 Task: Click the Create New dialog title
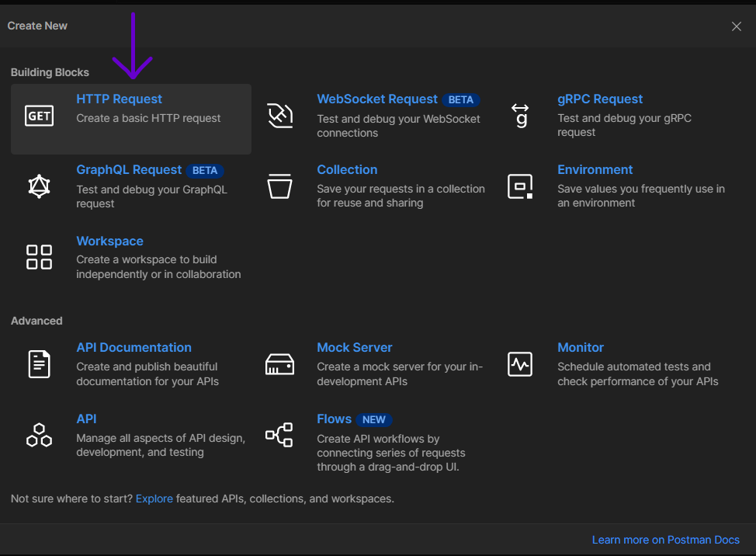pyautogui.click(x=37, y=26)
